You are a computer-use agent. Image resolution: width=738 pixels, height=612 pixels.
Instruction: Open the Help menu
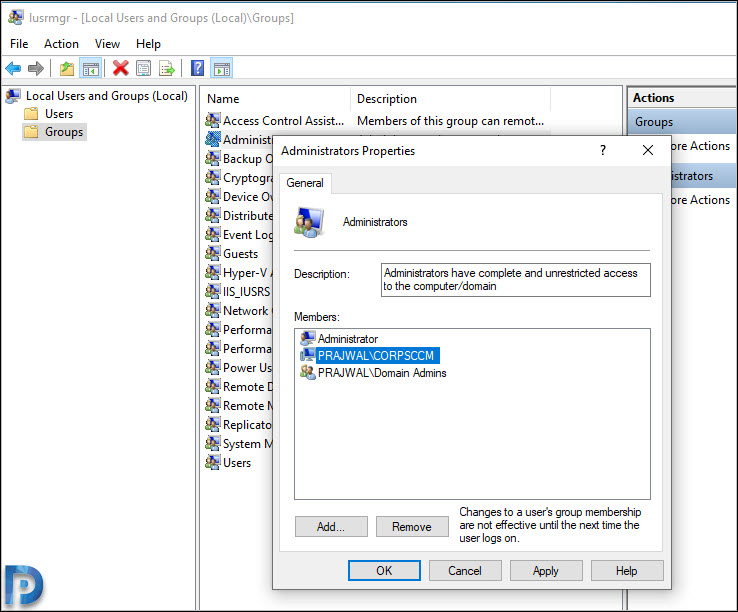148,44
